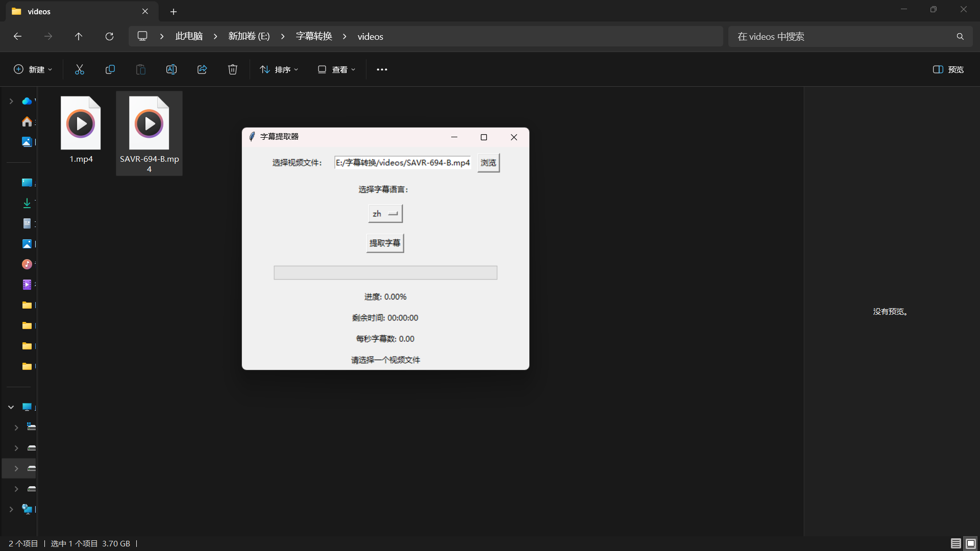The height and width of the screenshot is (551, 980).
Task: Open Home in the sidebar
Action: (x=27, y=121)
